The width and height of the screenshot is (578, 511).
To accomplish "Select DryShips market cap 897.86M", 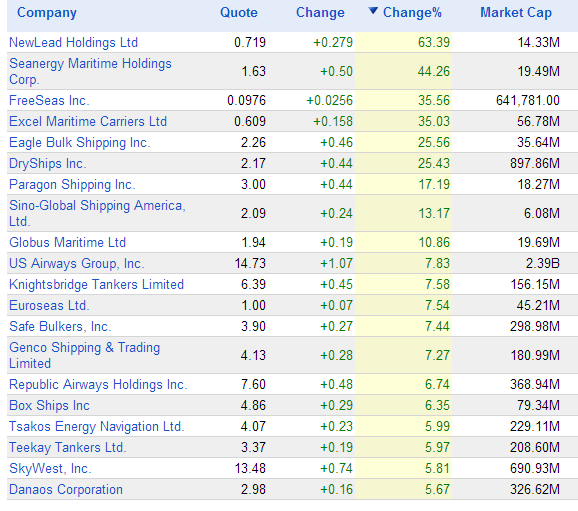I will pos(535,163).
